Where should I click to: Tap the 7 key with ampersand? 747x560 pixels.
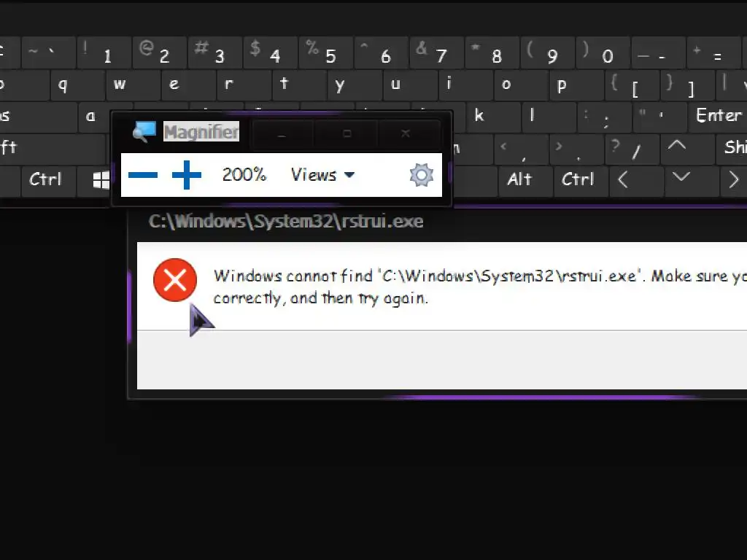click(436, 52)
